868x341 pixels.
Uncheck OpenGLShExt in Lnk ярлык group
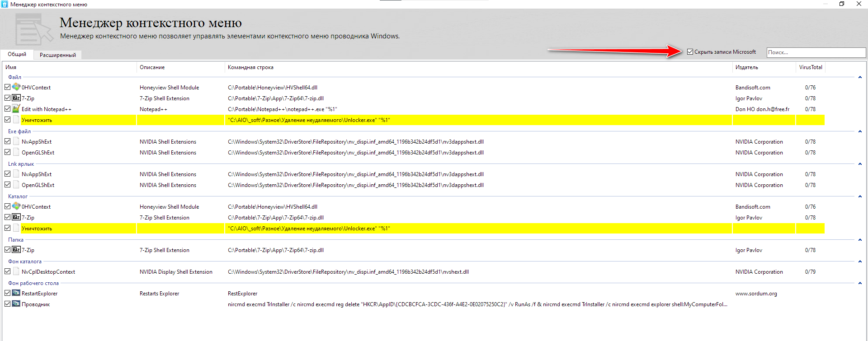[x=7, y=185]
